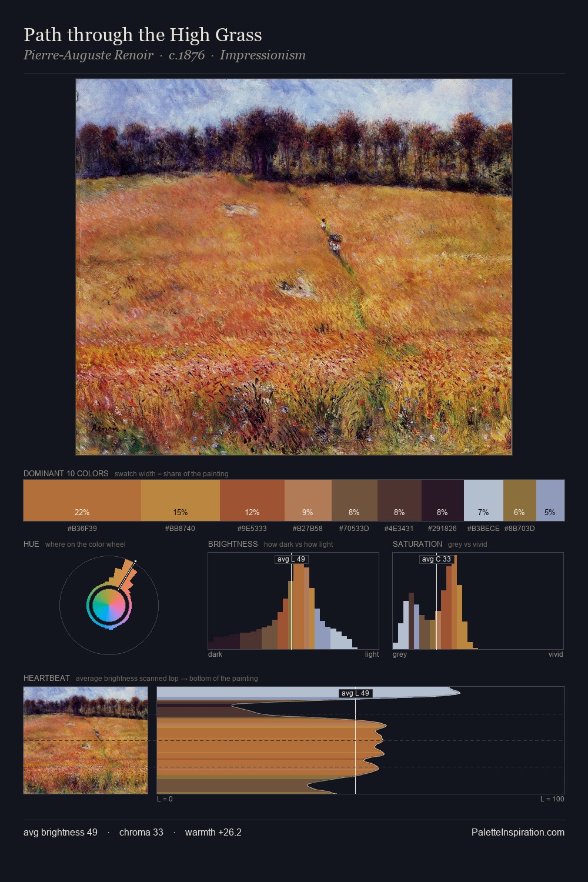Click the 8% swatch above #4E3431
This screenshot has width=588, height=882.
pyautogui.click(x=400, y=500)
